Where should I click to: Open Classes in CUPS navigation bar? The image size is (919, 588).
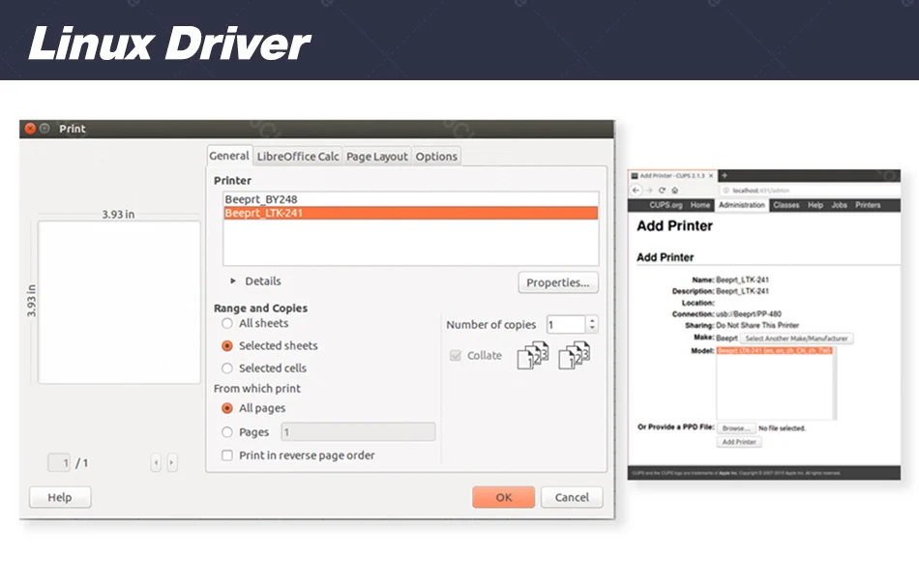786,205
